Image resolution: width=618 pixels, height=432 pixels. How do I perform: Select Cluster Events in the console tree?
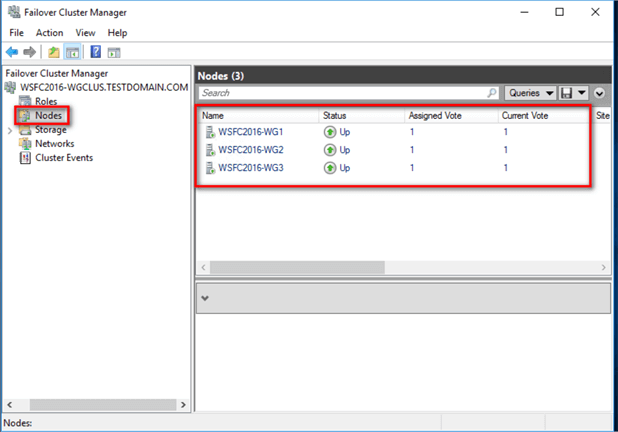tap(64, 158)
